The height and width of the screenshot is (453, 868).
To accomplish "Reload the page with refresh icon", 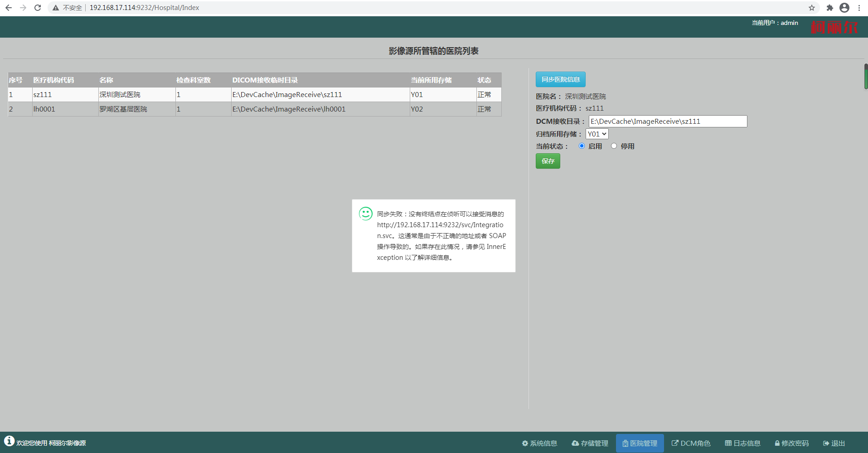I will (38, 8).
